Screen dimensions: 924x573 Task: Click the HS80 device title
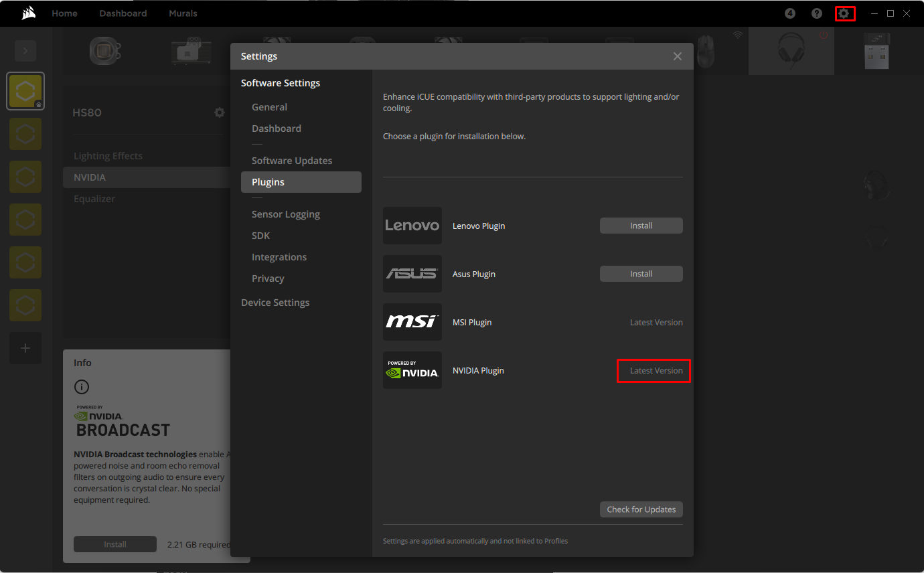tap(87, 112)
